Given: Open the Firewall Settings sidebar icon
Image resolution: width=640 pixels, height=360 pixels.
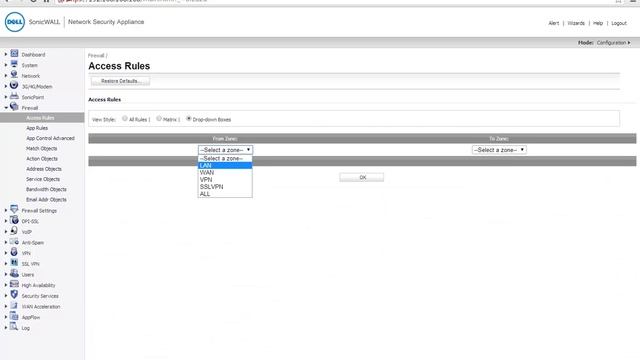Looking at the screenshot, I should [14, 209].
